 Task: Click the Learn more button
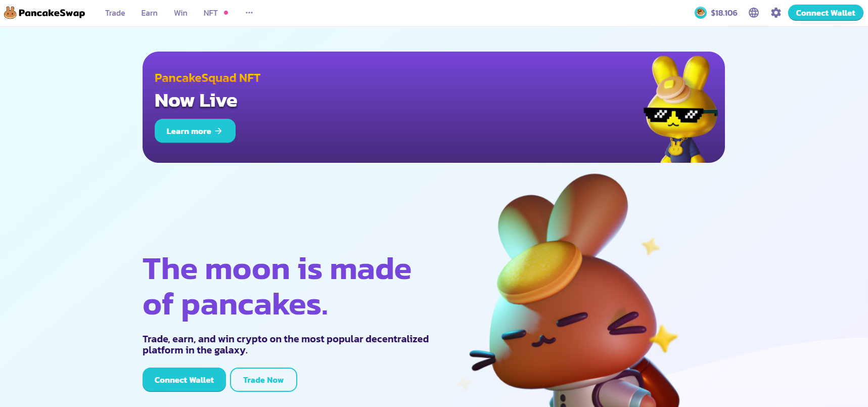click(195, 131)
